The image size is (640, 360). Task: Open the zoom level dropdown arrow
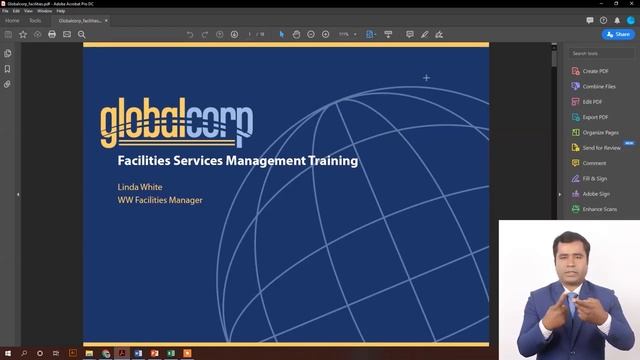pyautogui.click(x=355, y=35)
